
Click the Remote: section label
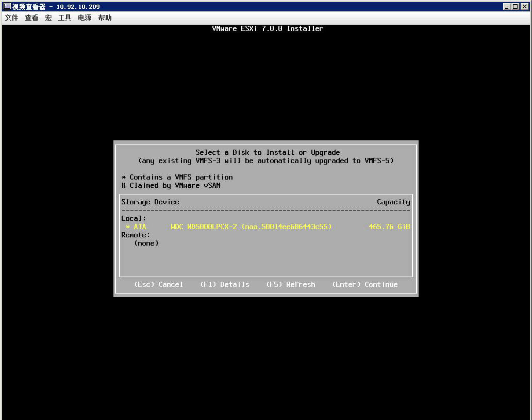pyautogui.click(x=136, y=235)
